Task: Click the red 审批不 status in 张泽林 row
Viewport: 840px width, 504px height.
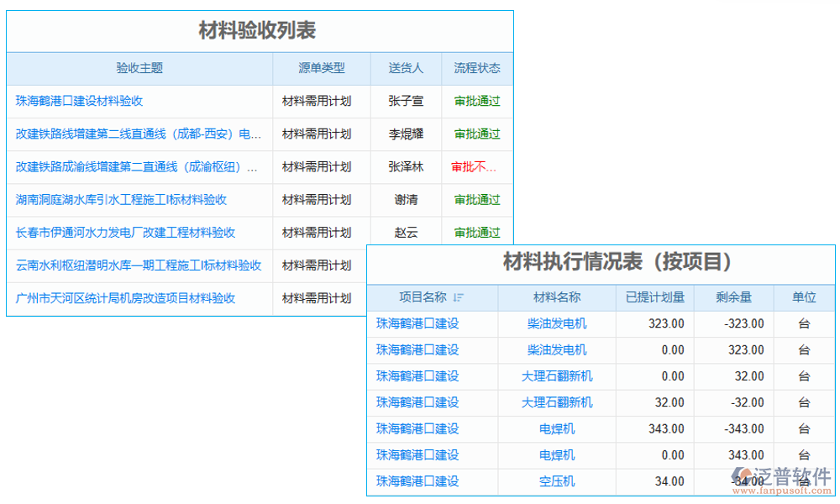Action: [476, 167]
